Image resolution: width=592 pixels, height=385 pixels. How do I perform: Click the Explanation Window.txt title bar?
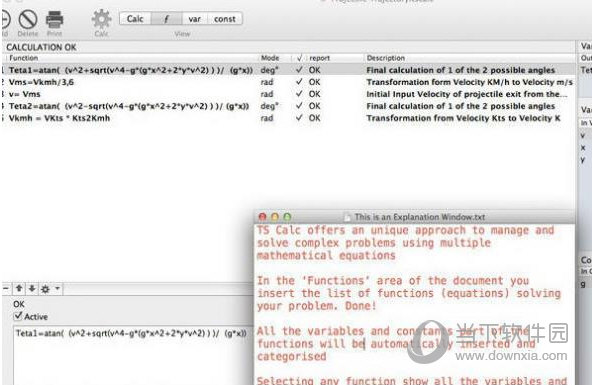tap(415, 217)
